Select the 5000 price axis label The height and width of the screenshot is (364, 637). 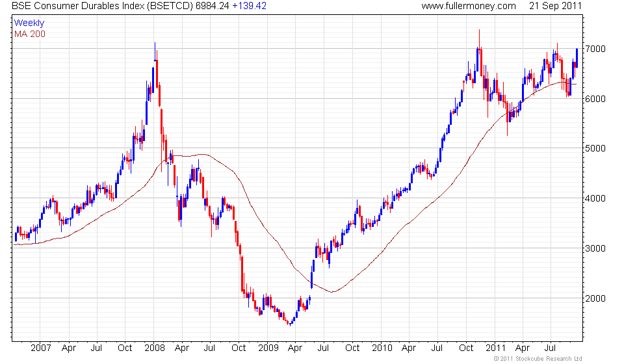(x=597, y=149)
